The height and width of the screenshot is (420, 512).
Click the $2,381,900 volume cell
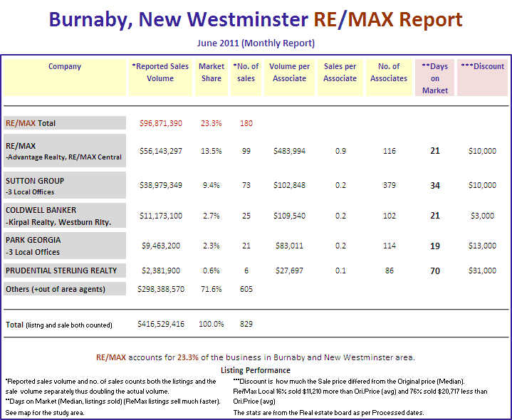pos(161,271)
